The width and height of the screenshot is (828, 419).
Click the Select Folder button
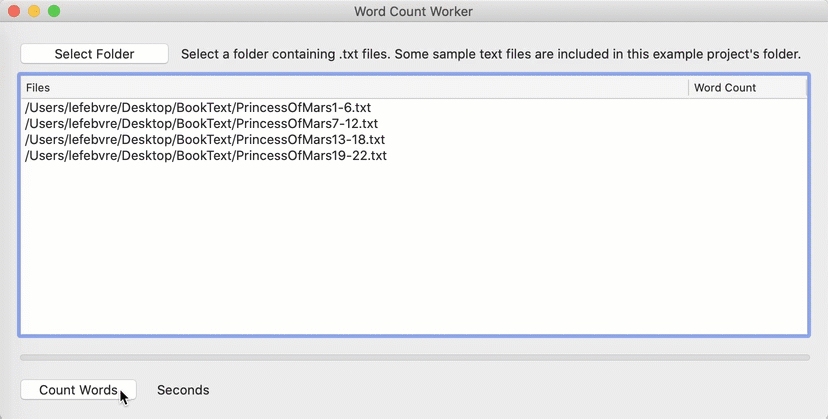(x=95, y=54)
